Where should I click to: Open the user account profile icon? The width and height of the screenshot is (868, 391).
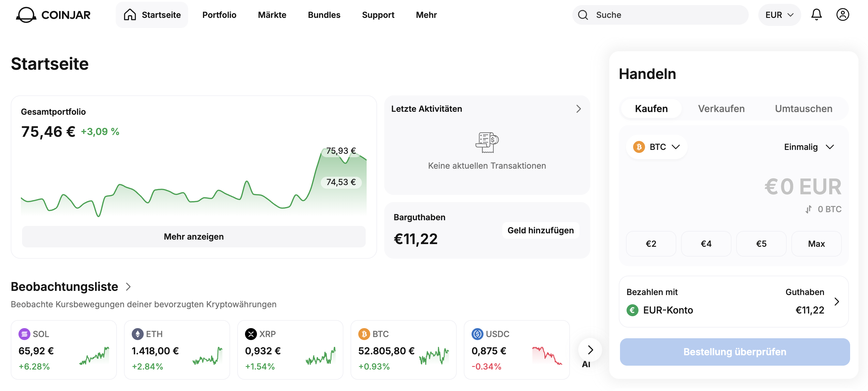[842, 15]
